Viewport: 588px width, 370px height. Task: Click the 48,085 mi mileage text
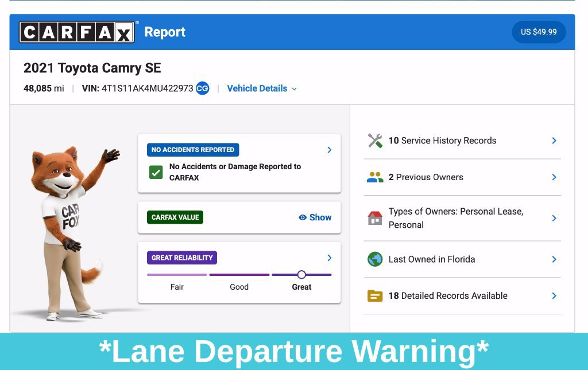click(x=44, y=88)
